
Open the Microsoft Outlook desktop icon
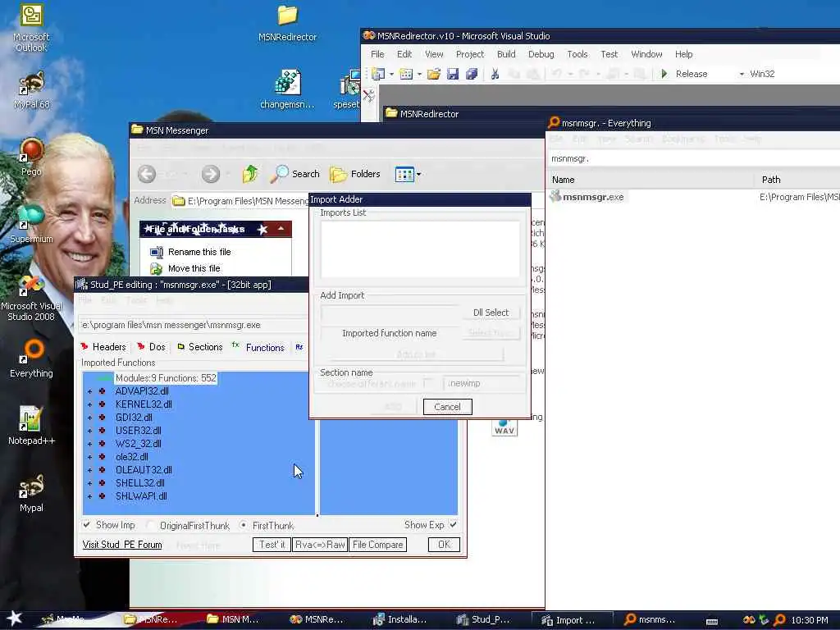(x=31, y=28)
